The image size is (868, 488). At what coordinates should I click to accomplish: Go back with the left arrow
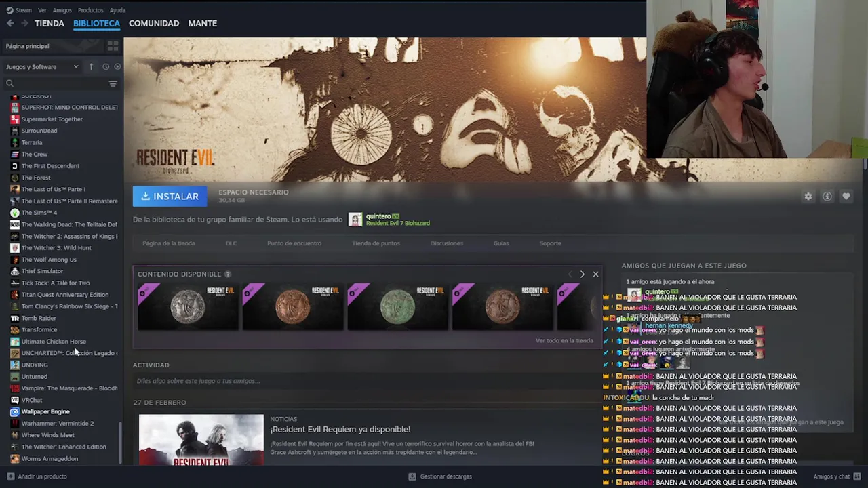click(x=10, y=23)
